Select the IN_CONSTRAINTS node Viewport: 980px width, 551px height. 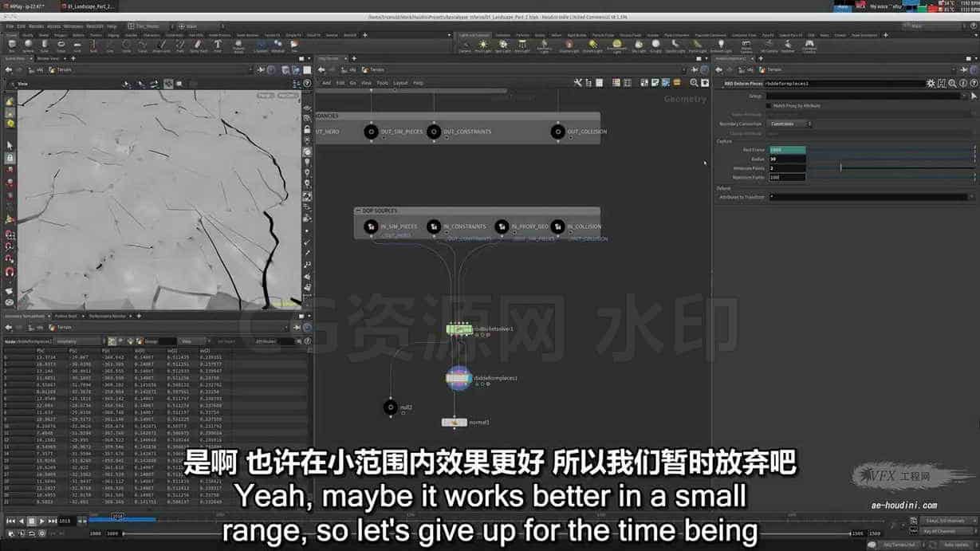click(x=435, y=226)
